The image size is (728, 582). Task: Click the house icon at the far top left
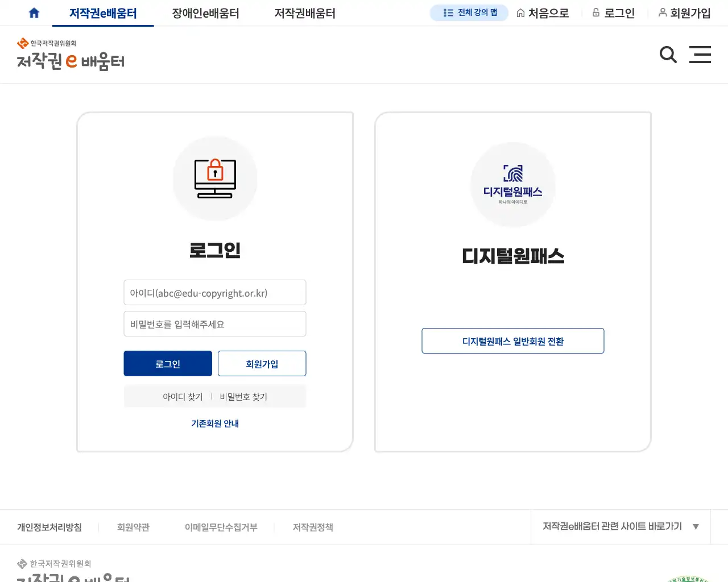click(x=34, y=13)
